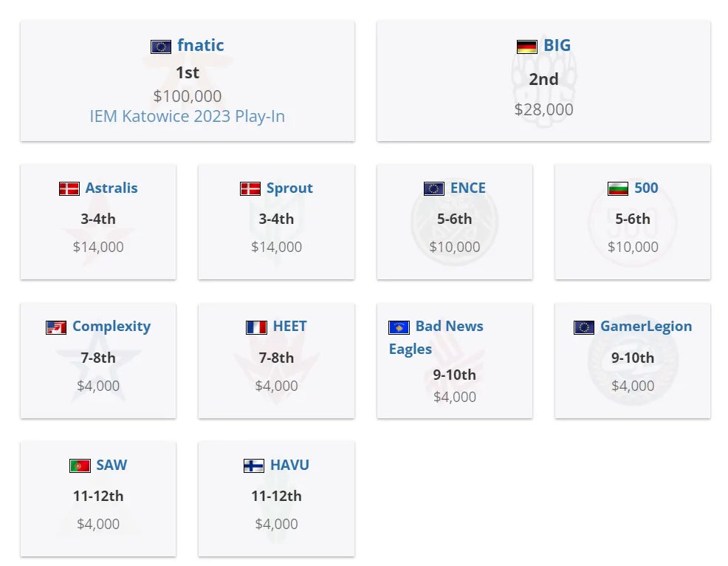Click the German flag beside BIG

pos(526,47)
